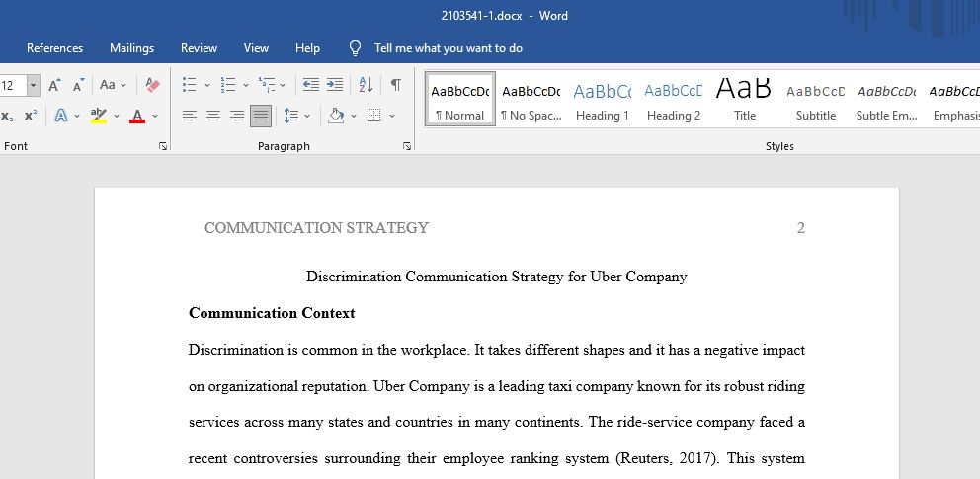Apply Title style
The width and height of the screenshot is (980, 479).
click(x=744, y=100)
